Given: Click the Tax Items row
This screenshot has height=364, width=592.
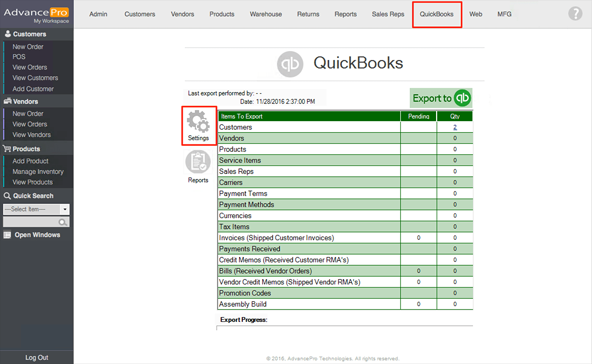Looking at the screenshot, I should 345,227.
